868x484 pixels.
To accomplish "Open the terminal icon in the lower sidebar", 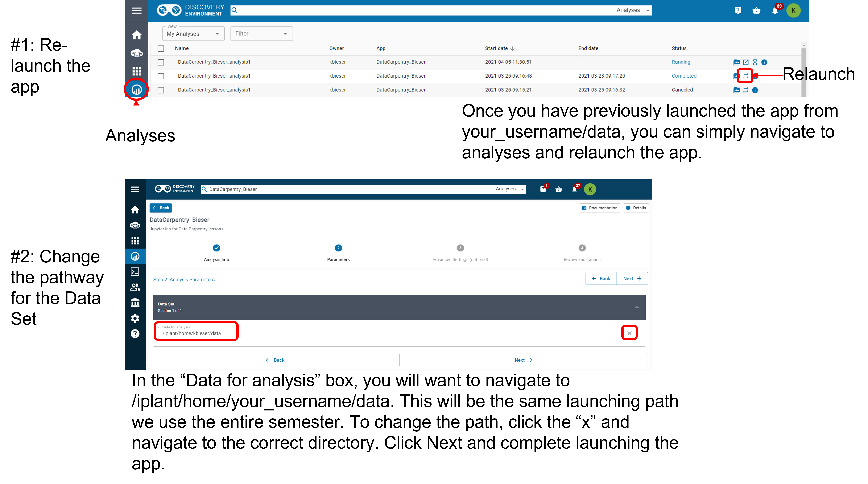I will click(x=135, y=272).
